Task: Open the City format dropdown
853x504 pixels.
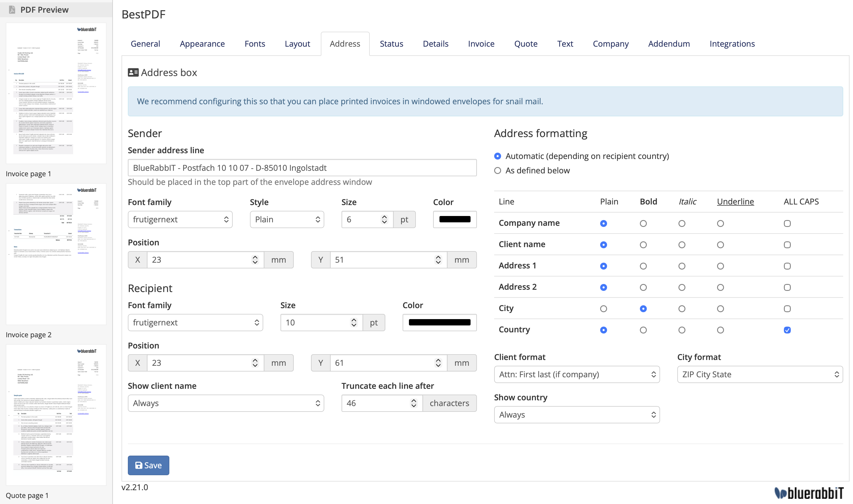Action: [x=760, y=374]
